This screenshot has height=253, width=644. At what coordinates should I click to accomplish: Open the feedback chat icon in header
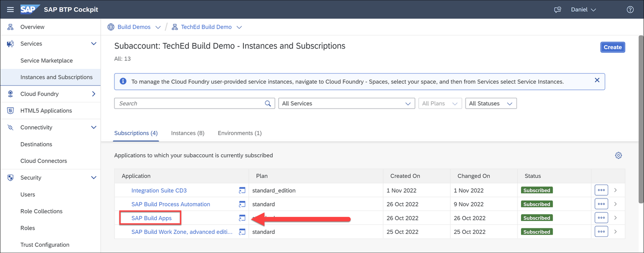[x=558, y=9]
